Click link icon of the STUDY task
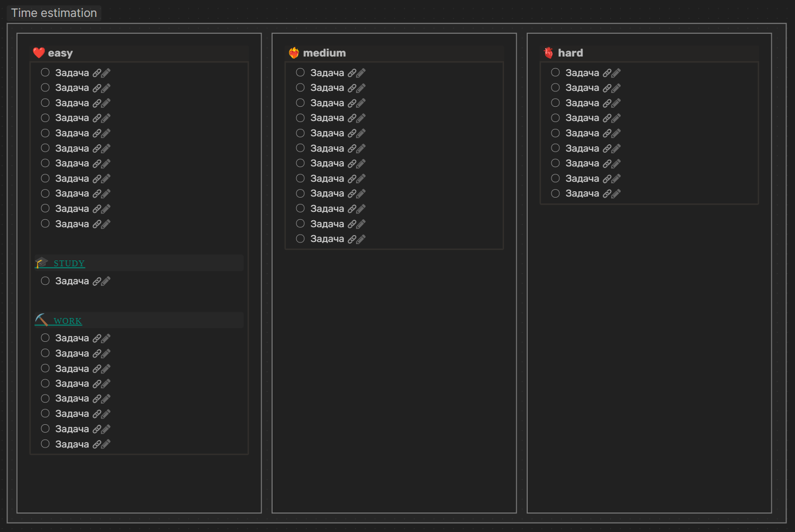 [97, 282]
